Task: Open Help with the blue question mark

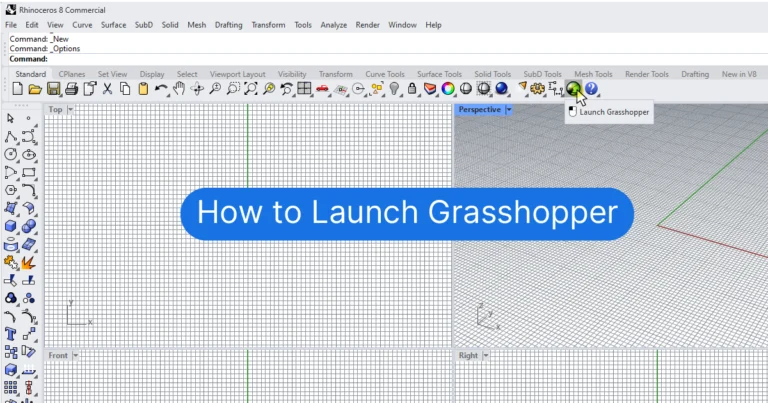Action: click(591, 89)
